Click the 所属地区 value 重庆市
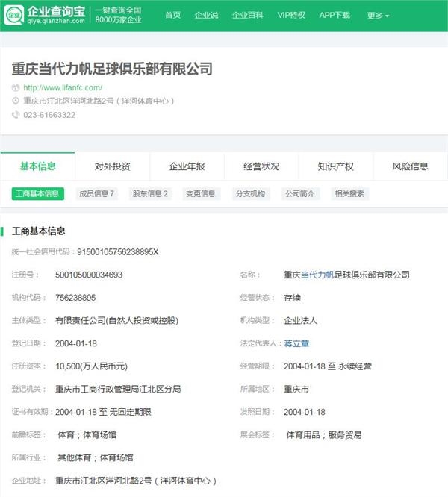Screen dimensions: 448x497 296,390
